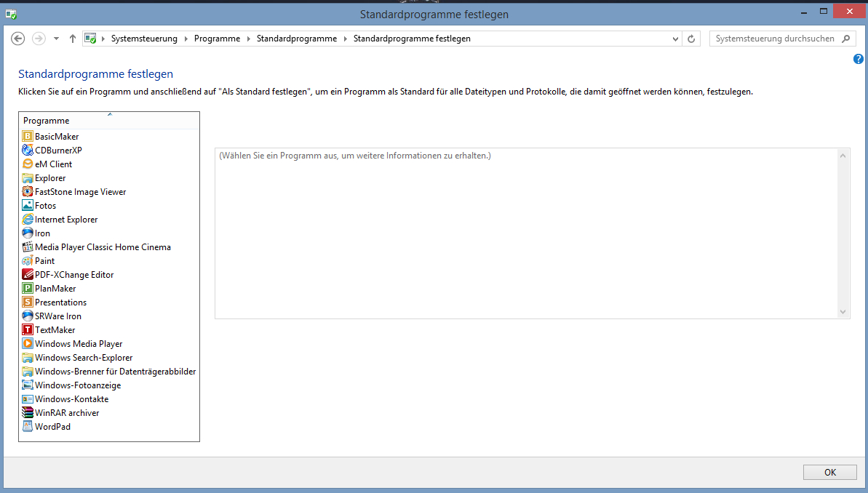Click the WordPad icon
This screenshot has width=868, height=493.
(x=27, y=427)
